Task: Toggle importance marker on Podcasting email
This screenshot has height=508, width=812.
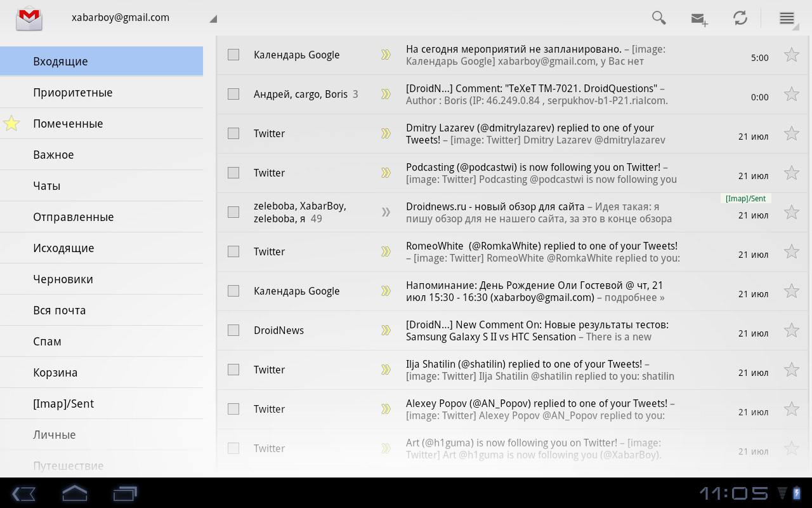Action: point(386,173)
